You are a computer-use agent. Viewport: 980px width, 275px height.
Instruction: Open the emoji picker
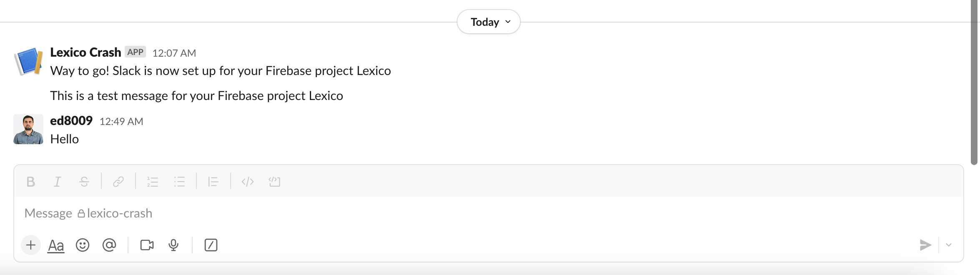(83, 245)
